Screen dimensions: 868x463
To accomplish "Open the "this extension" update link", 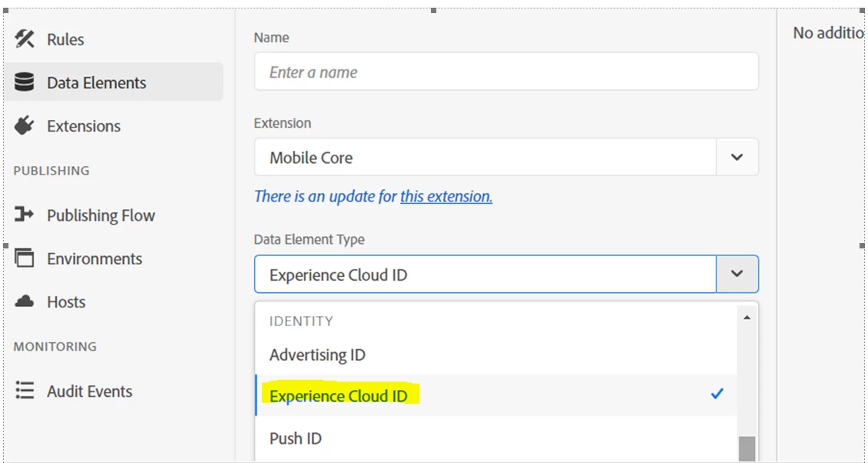I will 446,197.
